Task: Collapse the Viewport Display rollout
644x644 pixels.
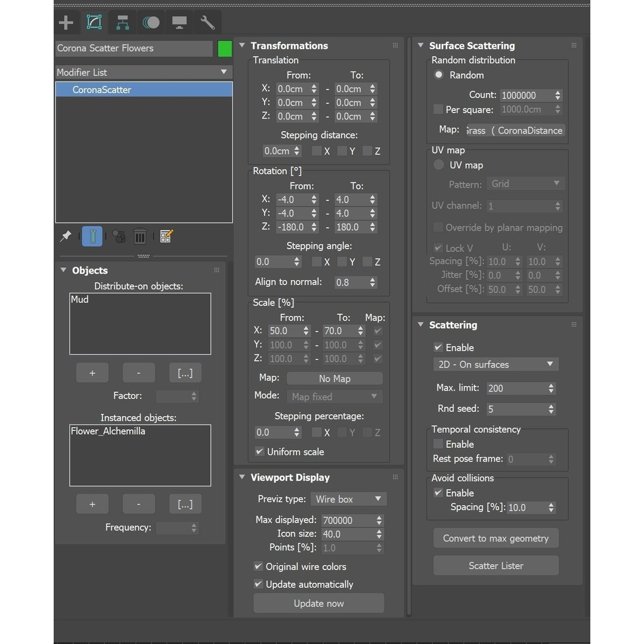Action: tap(242, 477)
